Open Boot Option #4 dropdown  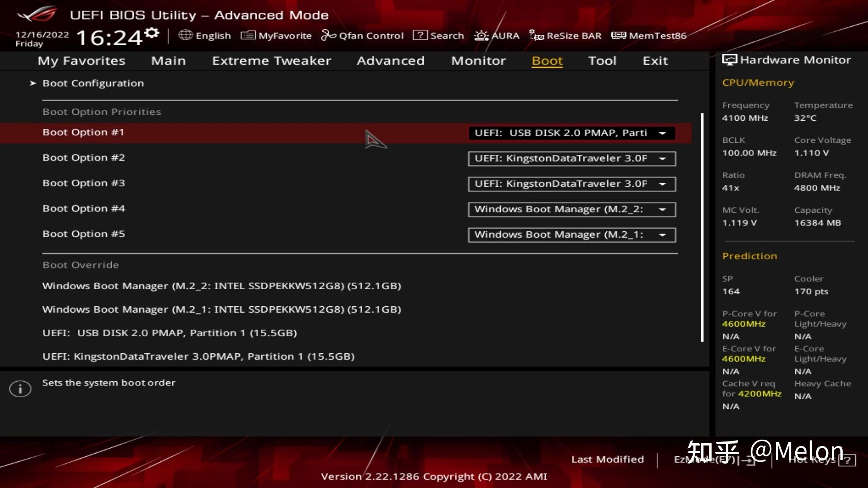tap(572, 209)
